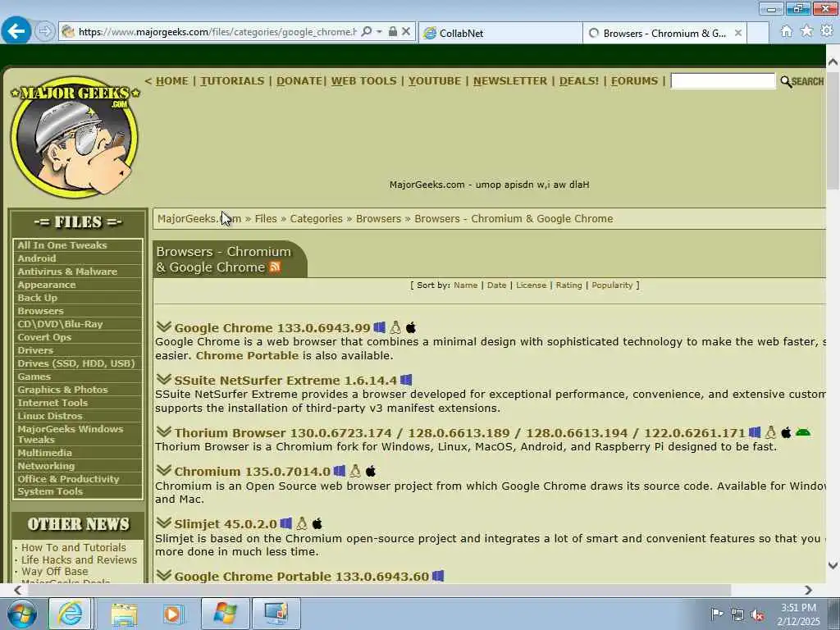Click the Apple icon next to Google Chrome 133.0.6943.99
Screen dimensions: 840x630
411,327
